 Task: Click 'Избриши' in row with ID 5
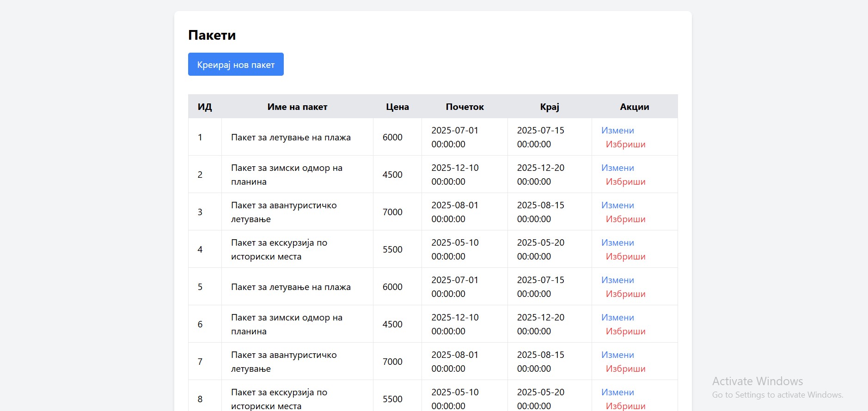pos(625,294)
